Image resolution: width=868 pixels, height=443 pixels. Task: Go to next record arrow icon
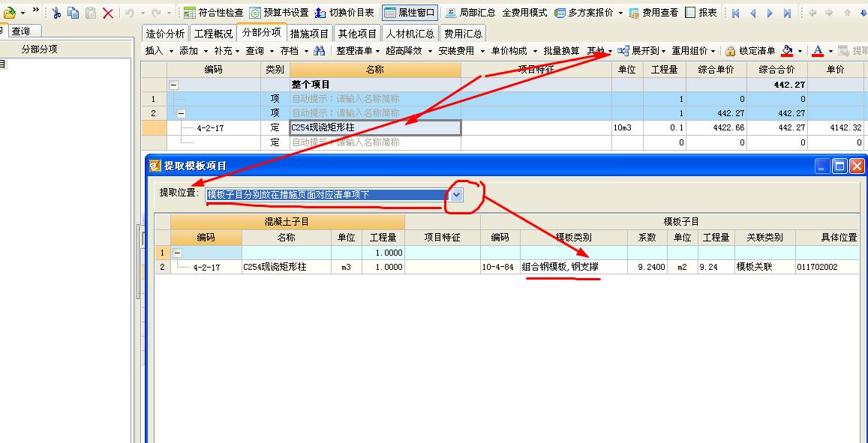pos(770,13)
